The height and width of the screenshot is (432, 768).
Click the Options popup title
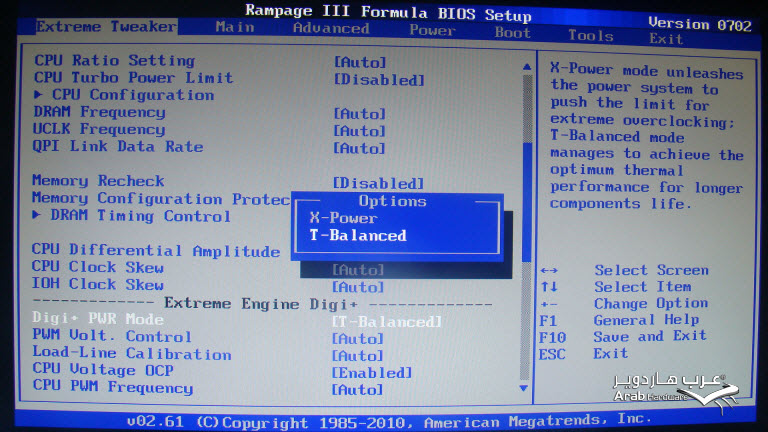[392, 201]
